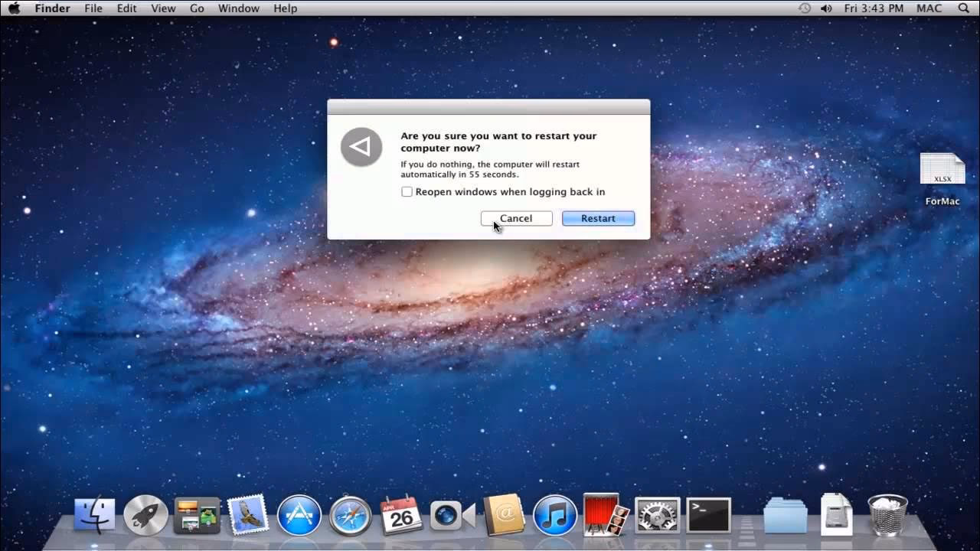
Task: Launch Mail from the Dock
Action: click(248, 515)
